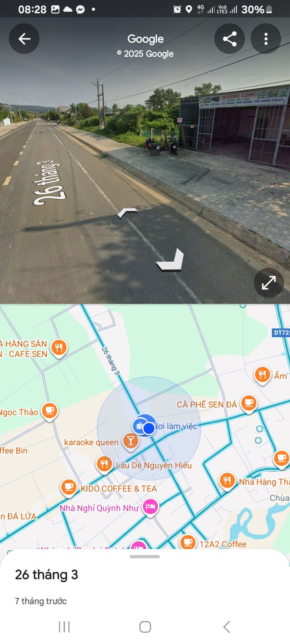Tap the Lẩu Dê Nguyên Hiếu restaurant pin

coord(104,464)
